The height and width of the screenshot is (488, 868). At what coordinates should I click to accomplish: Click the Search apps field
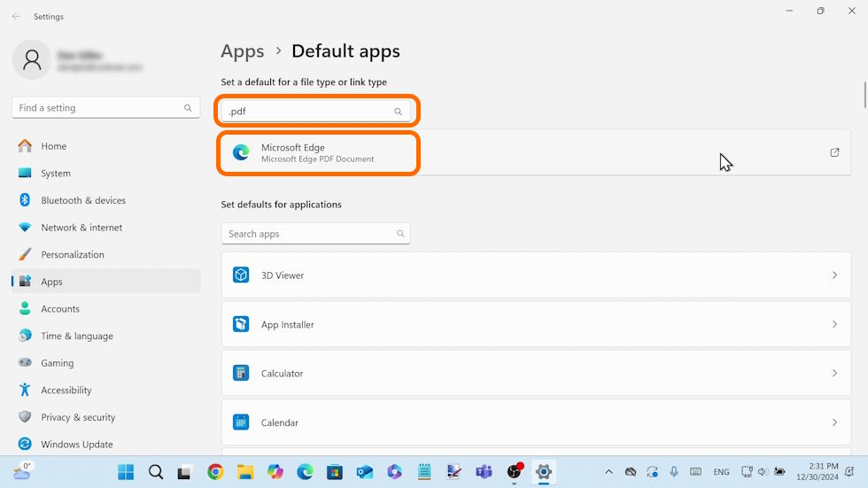[x=315, y=234]
